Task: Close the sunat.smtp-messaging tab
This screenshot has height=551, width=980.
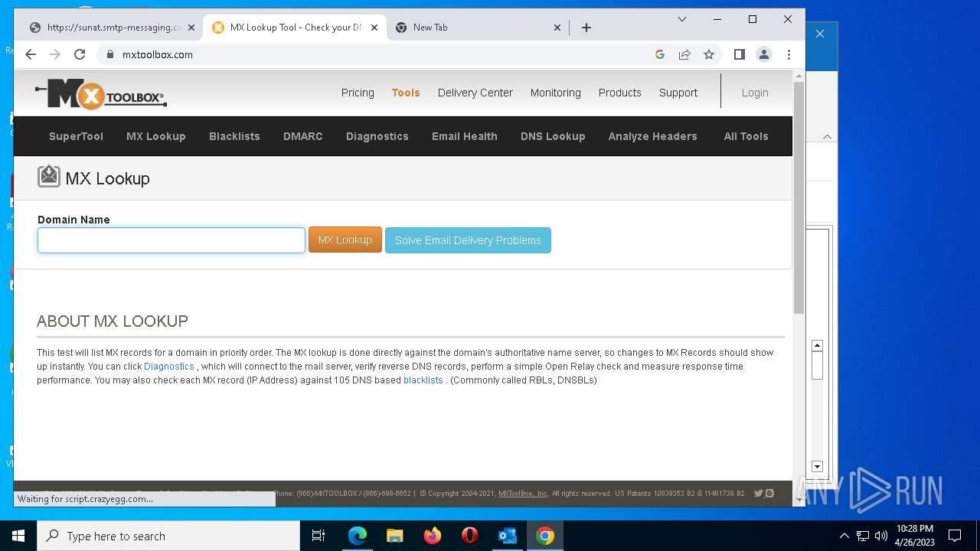Action: [191, 28]
